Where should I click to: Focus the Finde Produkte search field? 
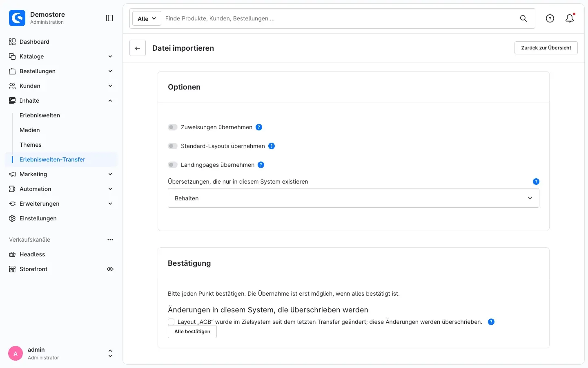[339, 18]
